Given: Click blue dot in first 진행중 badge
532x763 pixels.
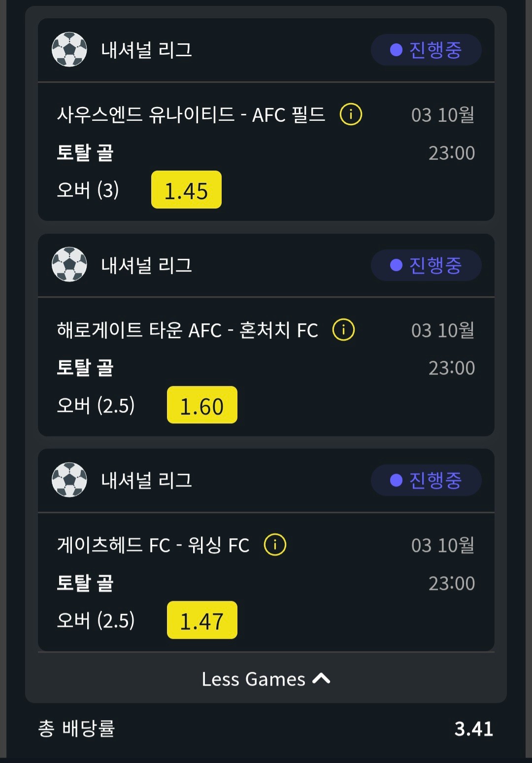Looking at the screenshot, I should pyautogui.click(x=397, y=50).
